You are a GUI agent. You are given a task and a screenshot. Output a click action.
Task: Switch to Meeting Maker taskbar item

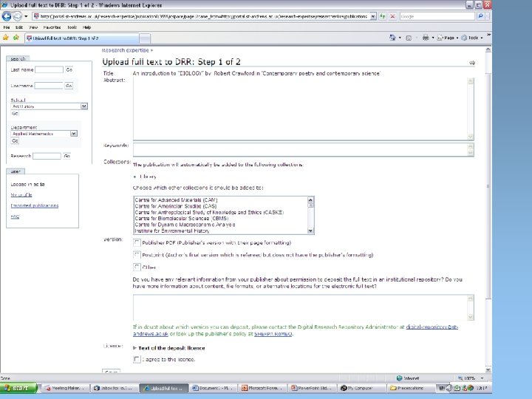66,388
